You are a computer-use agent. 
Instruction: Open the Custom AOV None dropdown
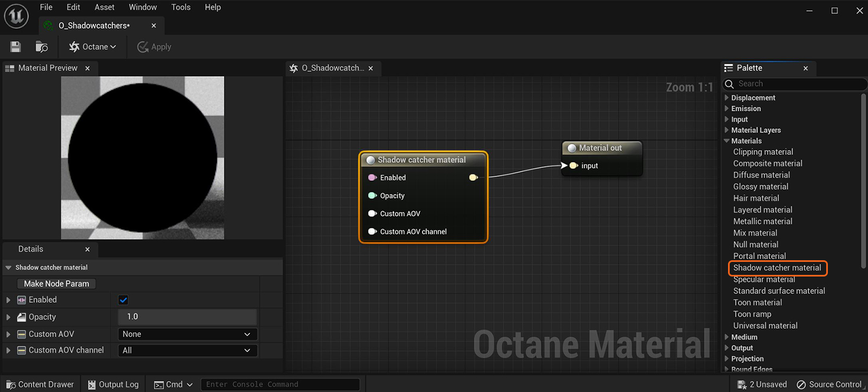point(187,335)
